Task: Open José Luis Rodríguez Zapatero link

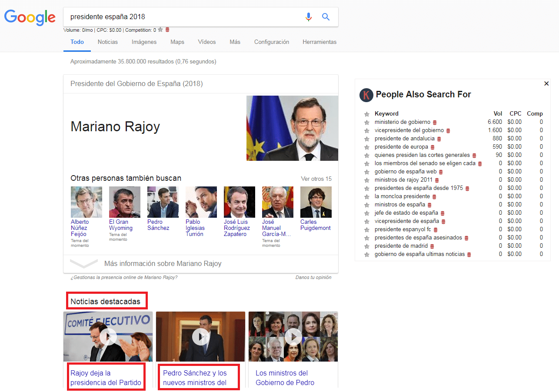Action: 237,228
